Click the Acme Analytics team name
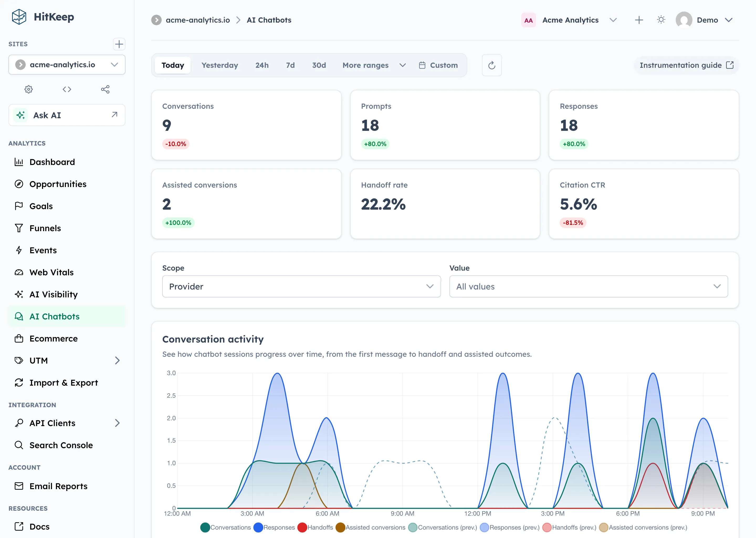This screenshot has width=756, height=538. click(570, 20)
